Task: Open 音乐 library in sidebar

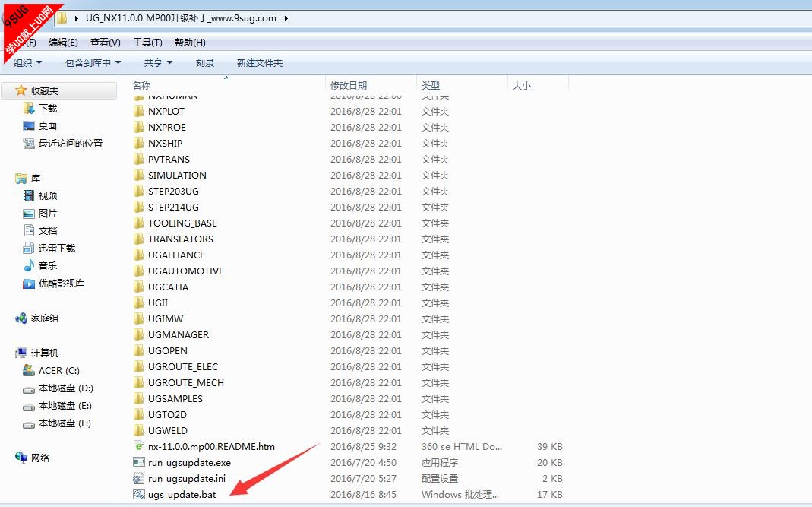Action: 40,266
